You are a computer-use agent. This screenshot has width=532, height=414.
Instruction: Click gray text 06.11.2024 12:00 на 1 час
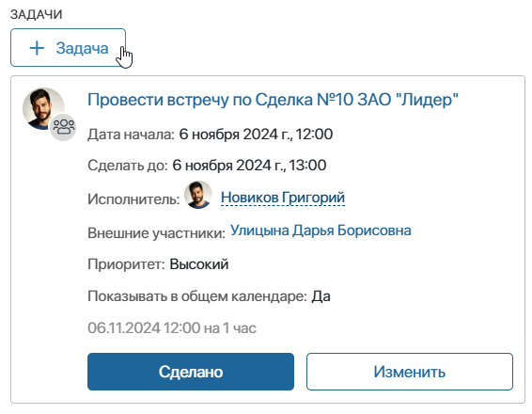pyautogui.click(x=172, y=328)
